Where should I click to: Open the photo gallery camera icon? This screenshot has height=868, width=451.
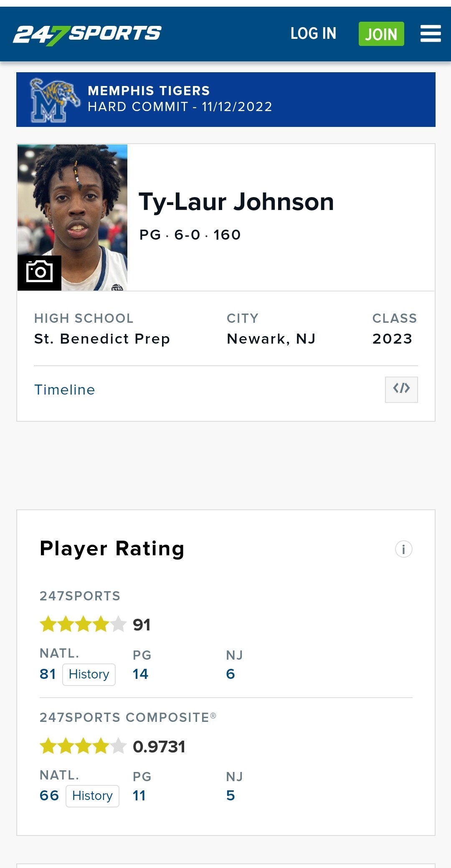point(39,272)
